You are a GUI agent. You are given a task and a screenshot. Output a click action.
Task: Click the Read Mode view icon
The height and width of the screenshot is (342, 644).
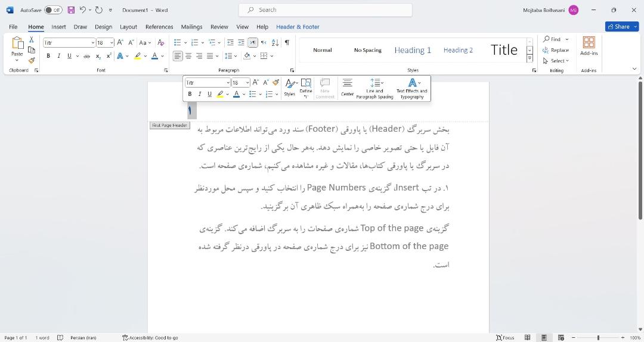(527, 337)
